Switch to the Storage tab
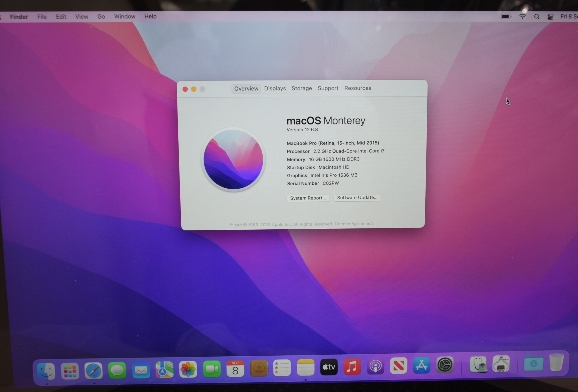 click(x=301, y=88)
